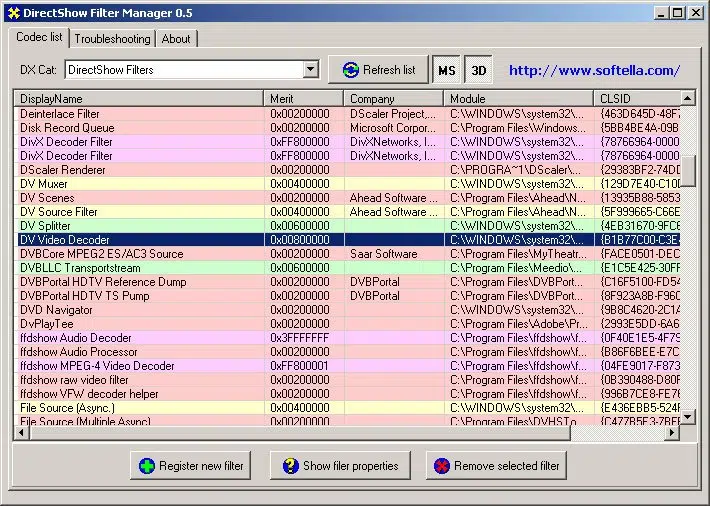710x506 pixels.
Task: Click the vertical scrollbar down arrow
Action: 688,416
